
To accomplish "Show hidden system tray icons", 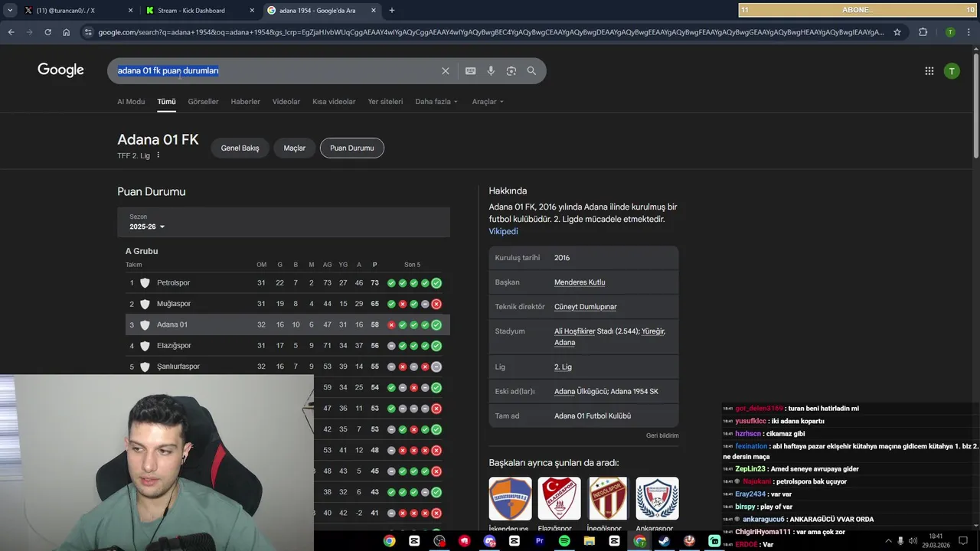I will click(888, 541).
